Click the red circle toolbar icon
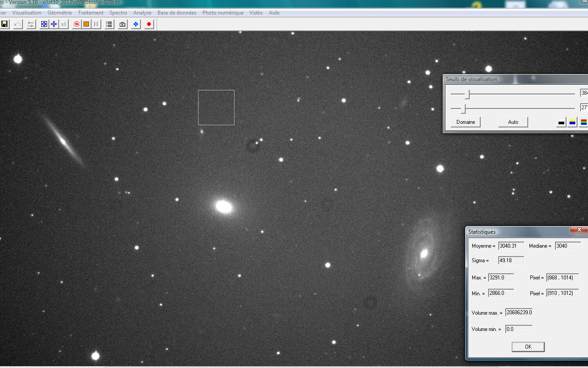The width and height of the screenshot is (588, 368). [149, 24]
